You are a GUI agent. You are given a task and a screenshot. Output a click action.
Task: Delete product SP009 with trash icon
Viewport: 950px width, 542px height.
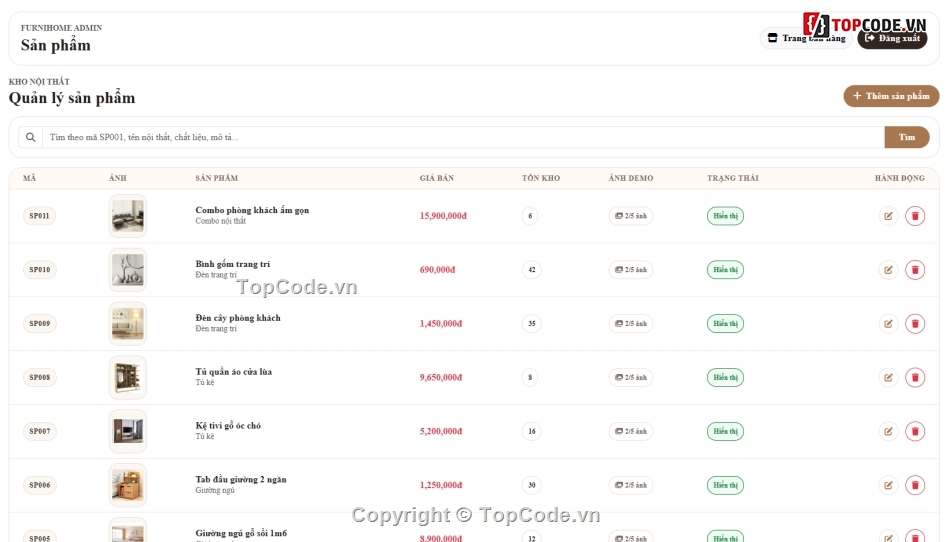point(915,323)
